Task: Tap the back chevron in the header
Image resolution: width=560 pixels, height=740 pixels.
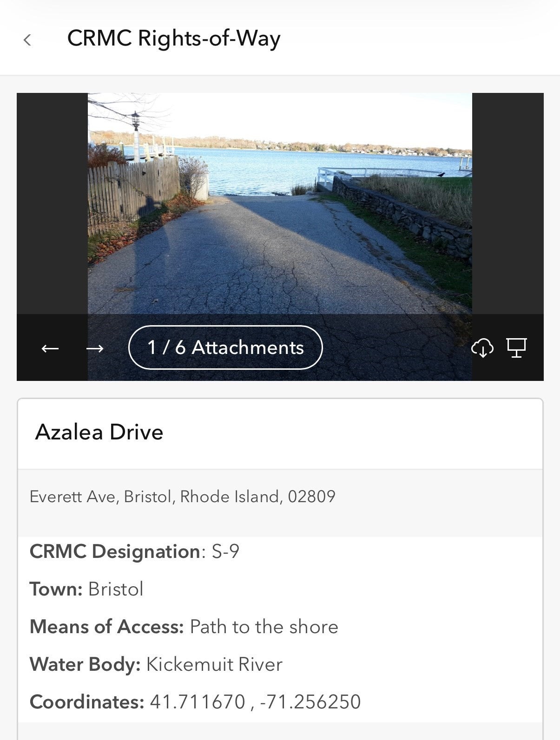Action: pyautogui.click(x=27, y=40)
